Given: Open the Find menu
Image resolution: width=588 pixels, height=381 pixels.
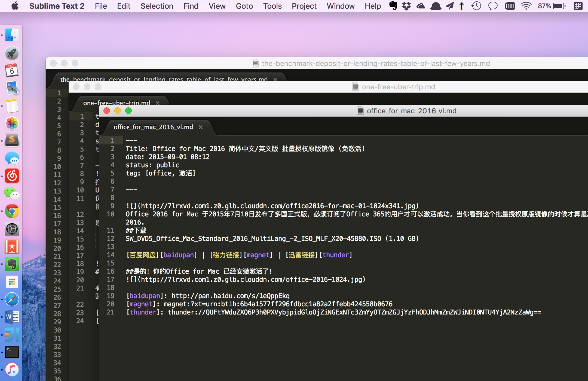Looking at the screenshot, I should click(x=191, y=6).
